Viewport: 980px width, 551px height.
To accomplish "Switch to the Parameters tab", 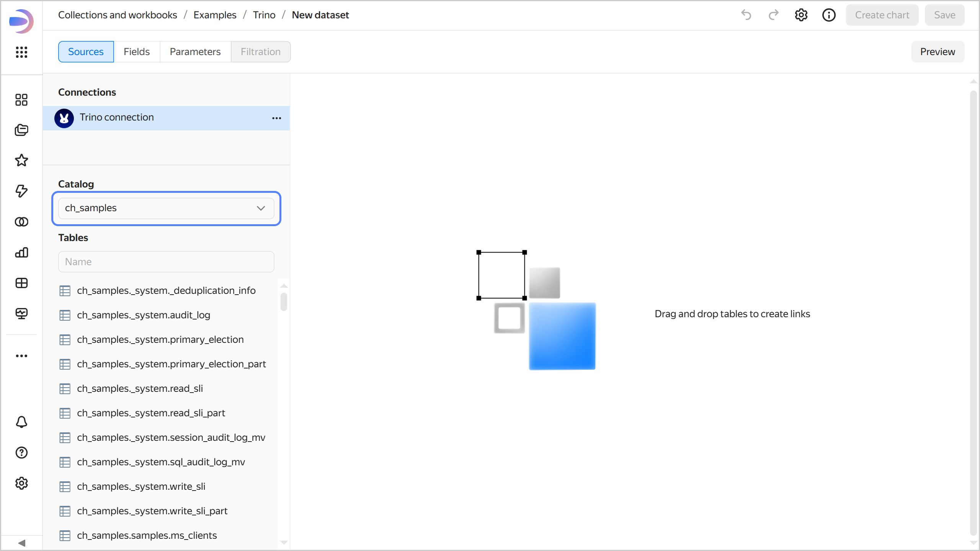I will pos(195,52).
